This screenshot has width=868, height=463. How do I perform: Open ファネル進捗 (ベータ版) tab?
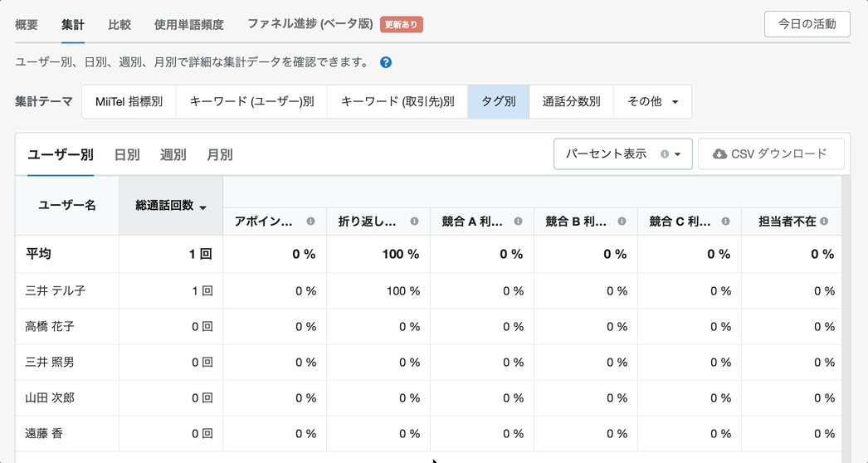pyautogui.click(x=310, y=24)
